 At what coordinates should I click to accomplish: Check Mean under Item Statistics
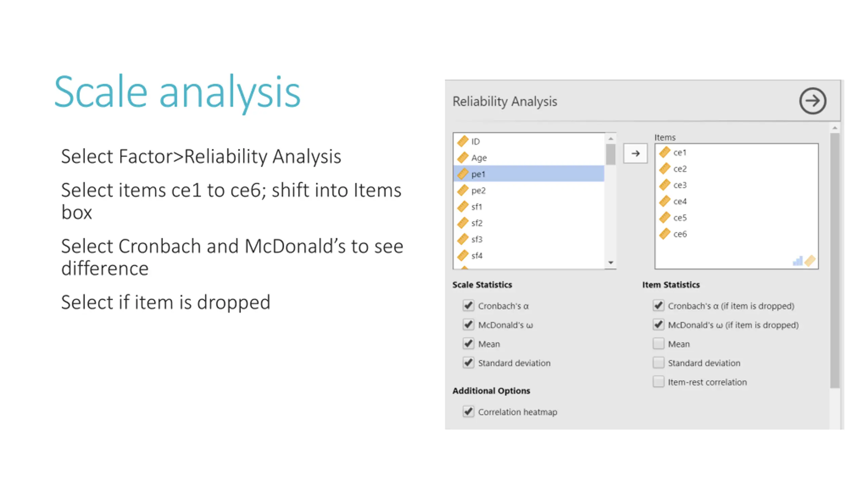tap(658, 344)
